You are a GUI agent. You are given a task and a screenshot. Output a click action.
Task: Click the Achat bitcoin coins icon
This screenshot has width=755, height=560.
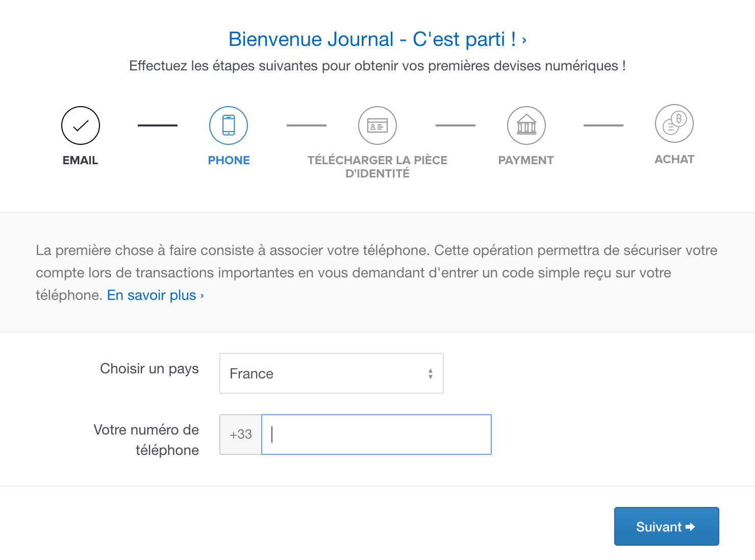[x=674, y=123]
